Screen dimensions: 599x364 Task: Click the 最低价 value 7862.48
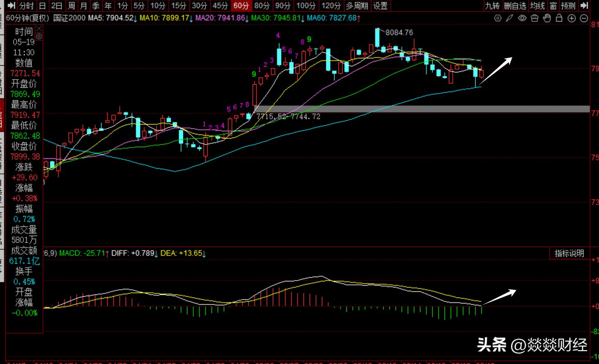pos(25,136)
